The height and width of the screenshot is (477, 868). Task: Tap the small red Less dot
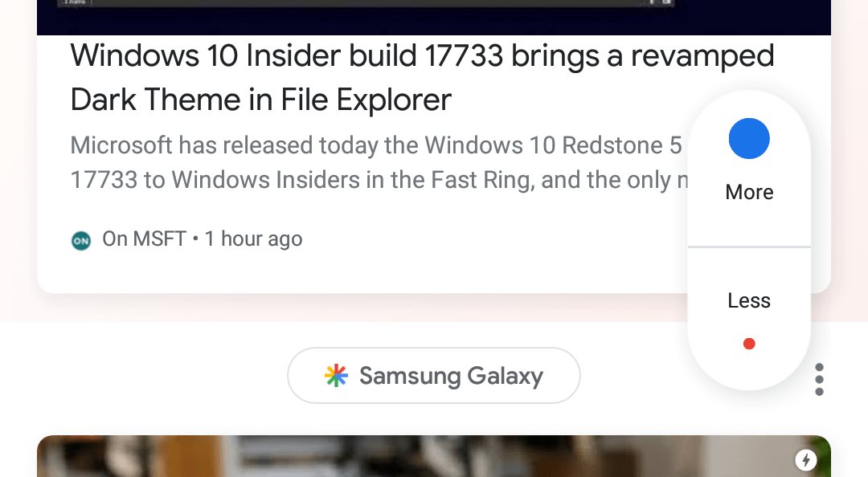click(749, 344)
